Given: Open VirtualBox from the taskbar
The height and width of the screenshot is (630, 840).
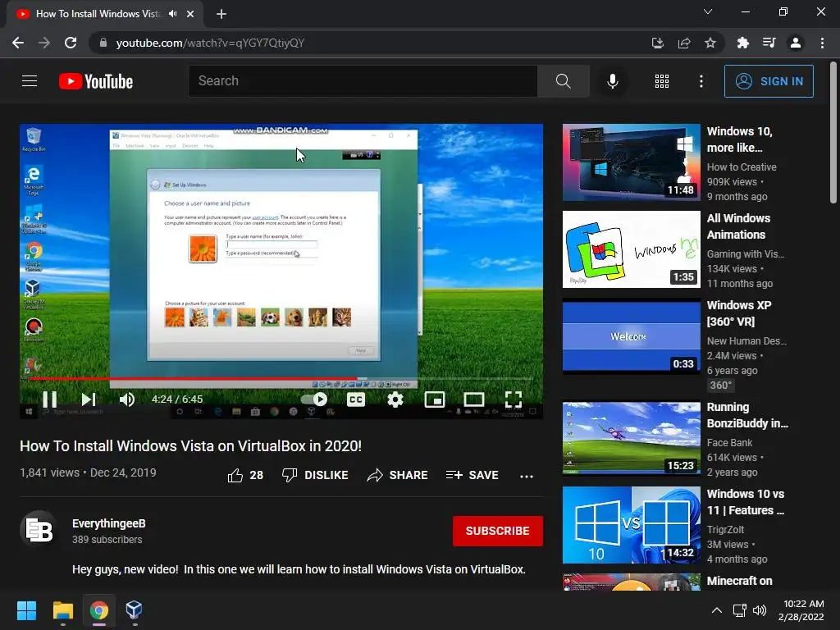Looking at the screenshot, I should pos(134,610).
